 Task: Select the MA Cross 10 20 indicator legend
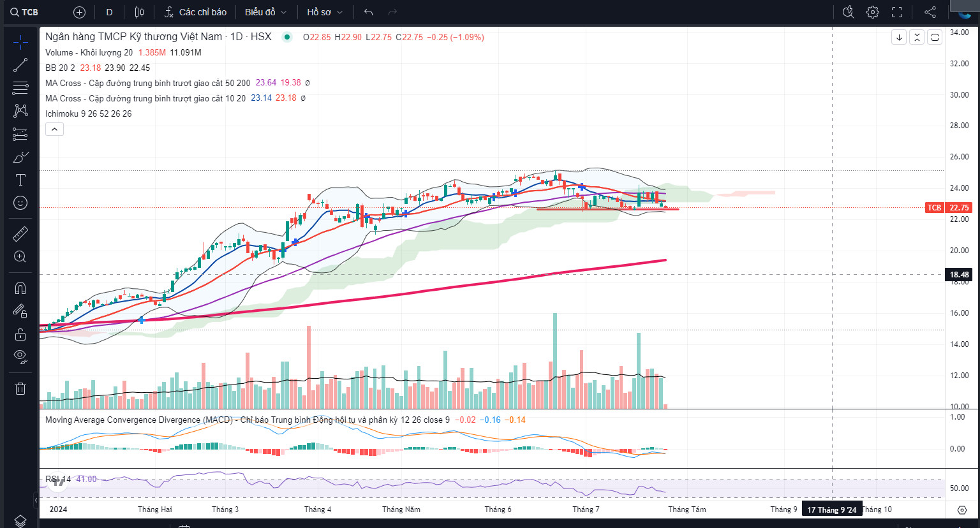145,98
